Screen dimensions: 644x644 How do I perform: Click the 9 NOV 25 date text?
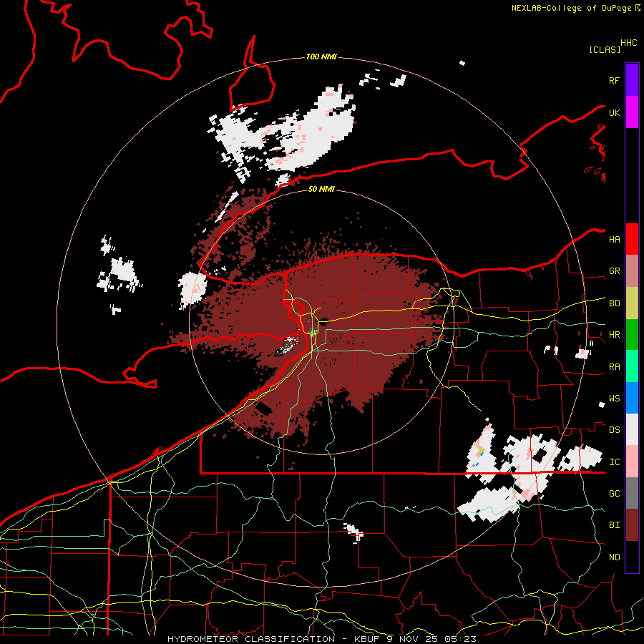(x=413, y=639)
